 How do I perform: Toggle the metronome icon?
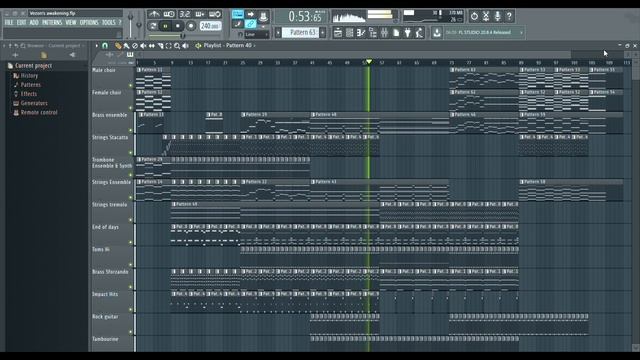coord(154,14)
